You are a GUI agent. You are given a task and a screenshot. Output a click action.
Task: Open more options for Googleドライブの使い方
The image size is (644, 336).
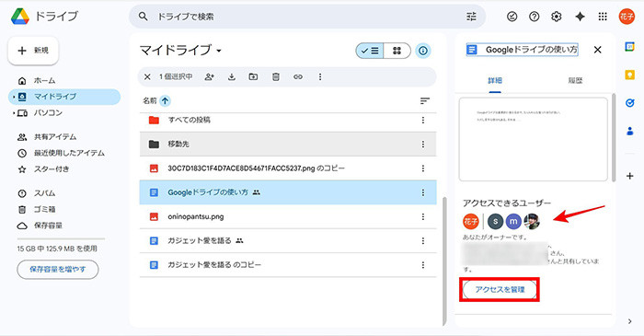[423, 192]
